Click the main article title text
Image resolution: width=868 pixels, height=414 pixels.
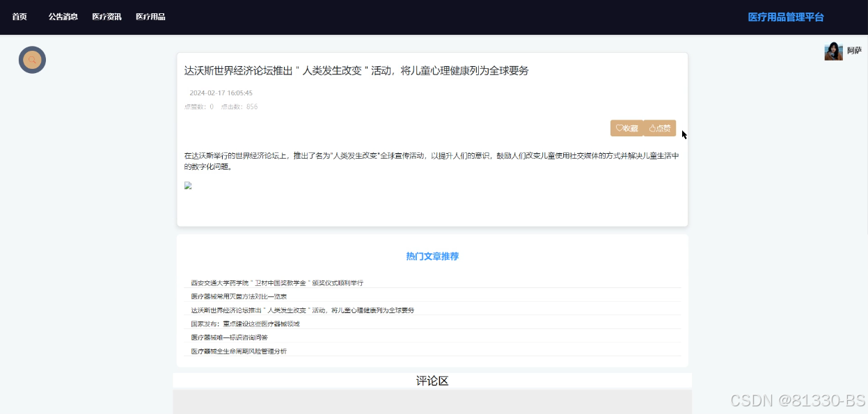(x=356, y=70)
